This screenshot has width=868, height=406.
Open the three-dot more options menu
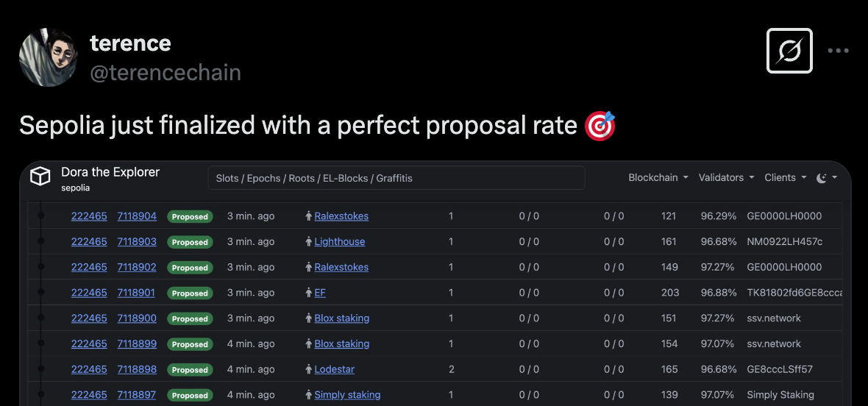coord(839,51)
